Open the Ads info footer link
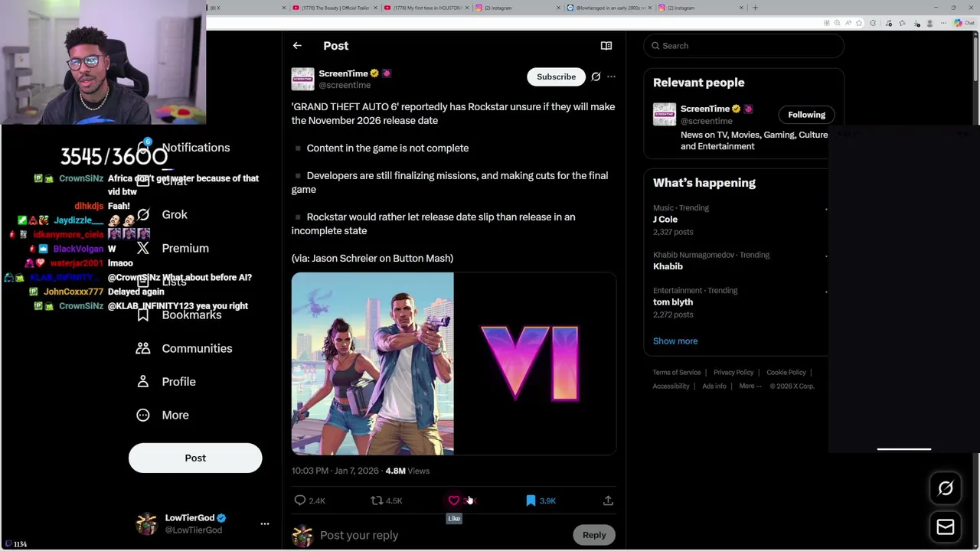This screenshot has height=551, width=980. point(714,386)
